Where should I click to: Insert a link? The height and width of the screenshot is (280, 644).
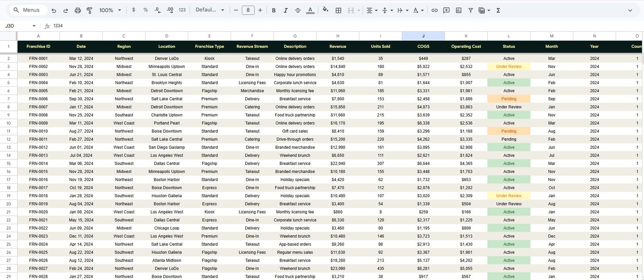[435, 10]
